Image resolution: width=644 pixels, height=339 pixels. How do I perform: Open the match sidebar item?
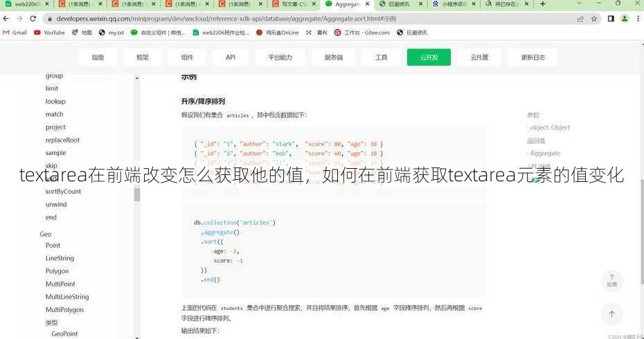(x=54, y=114)
